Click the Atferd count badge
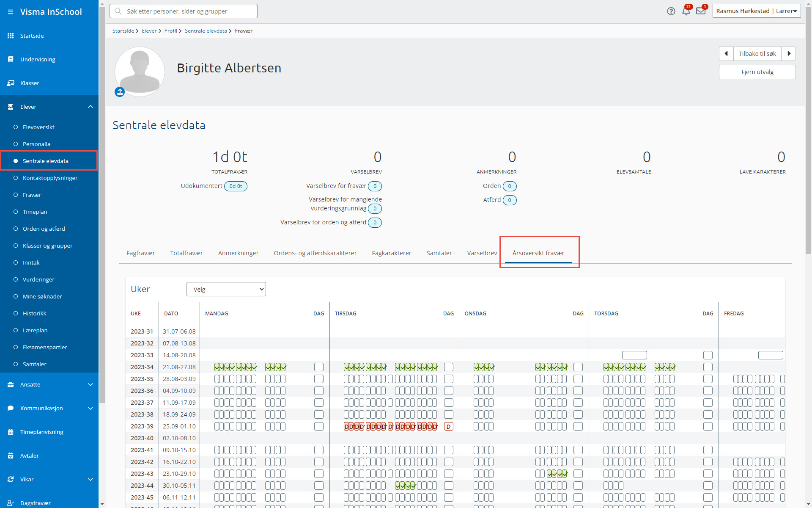812x508 pixels. [510, 200]
